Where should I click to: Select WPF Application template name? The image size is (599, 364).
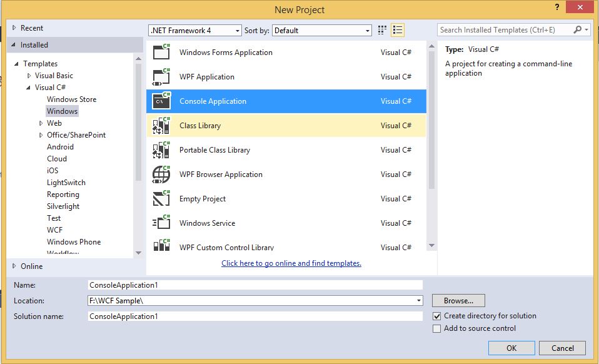tap(207, 77)
